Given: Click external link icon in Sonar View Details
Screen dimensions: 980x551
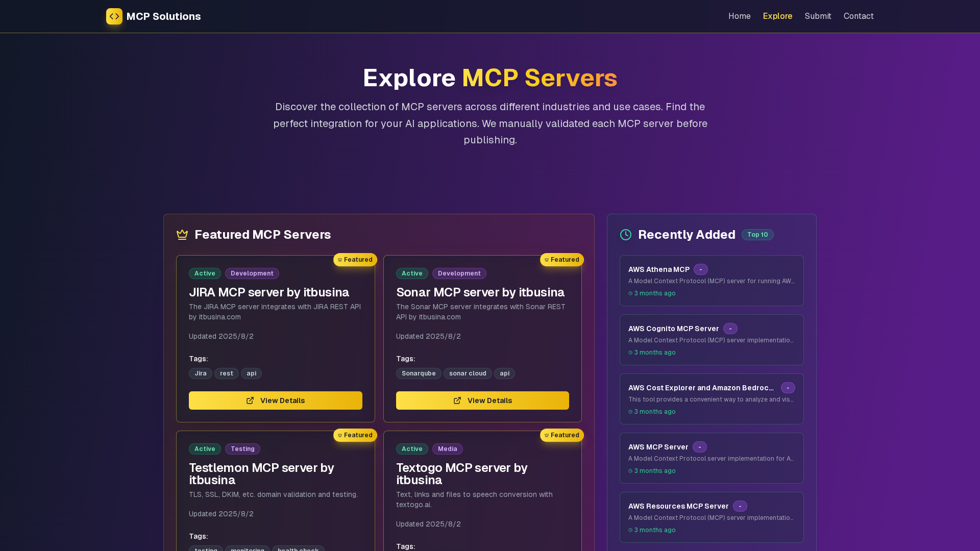Looking at the screenshot, I should pyautogui.click(x=457, y=400).
